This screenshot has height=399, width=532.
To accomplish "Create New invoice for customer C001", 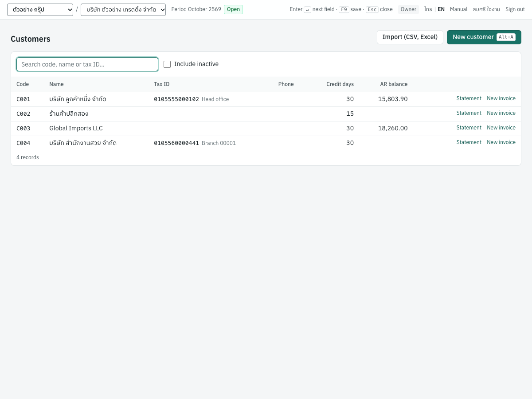I will (501, 98).
